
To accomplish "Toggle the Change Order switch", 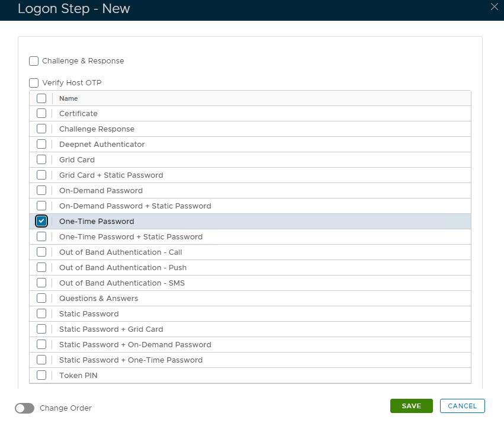I will 25,408.
